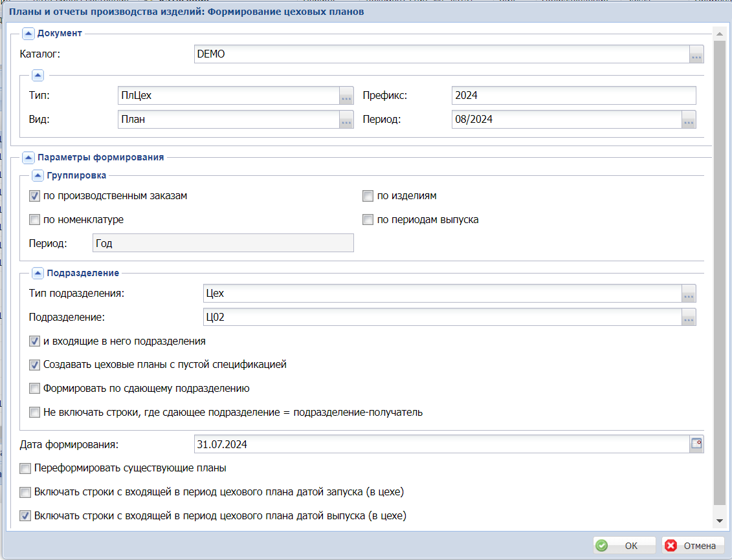Open the Вид field lookup button
732x560 pixels.
point(346,120)
